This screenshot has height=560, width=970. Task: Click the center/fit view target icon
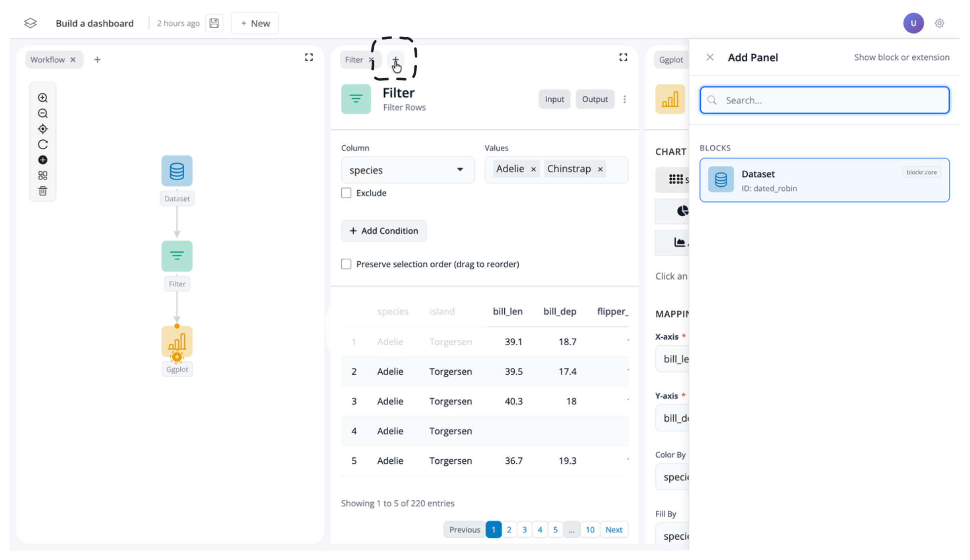pyautogui.click(x=43, y=129)
